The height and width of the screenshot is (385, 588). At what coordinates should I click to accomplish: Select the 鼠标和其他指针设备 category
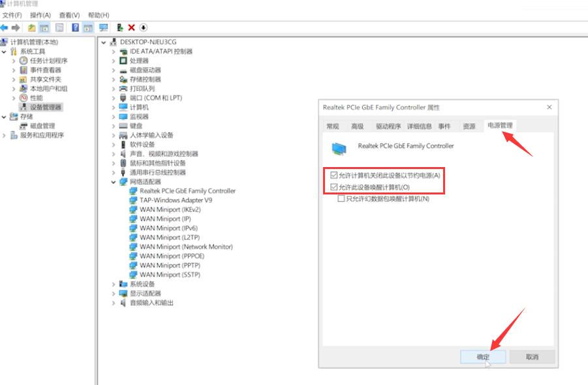coord(158,163)
